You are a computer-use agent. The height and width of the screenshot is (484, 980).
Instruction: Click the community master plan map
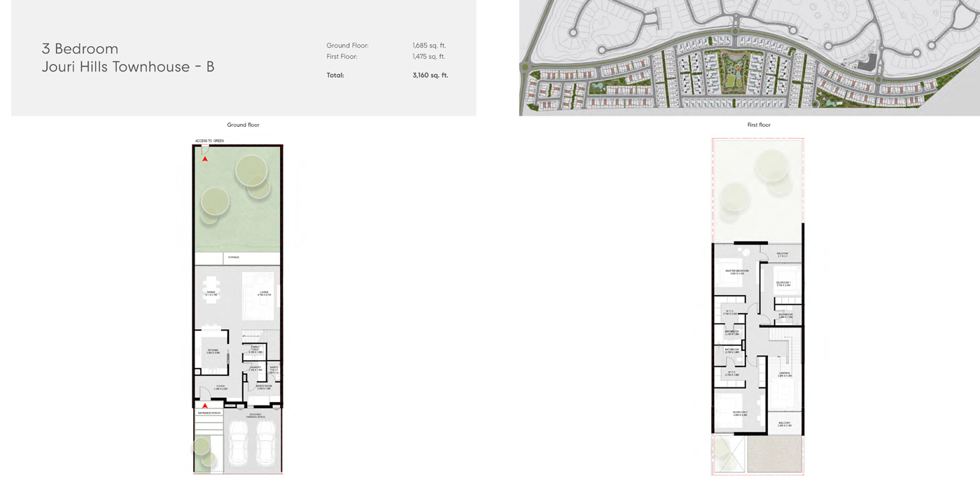[749, 57]
